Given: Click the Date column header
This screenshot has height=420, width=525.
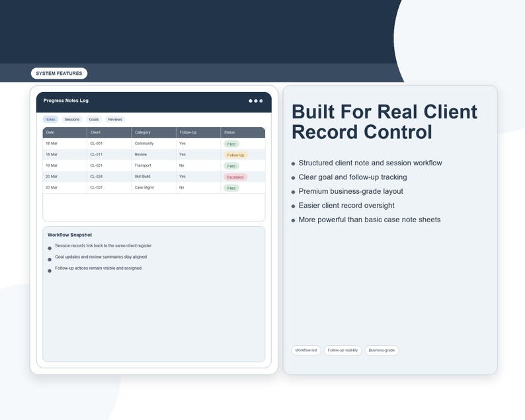Looking at the screenshot, I should [65, 132].
